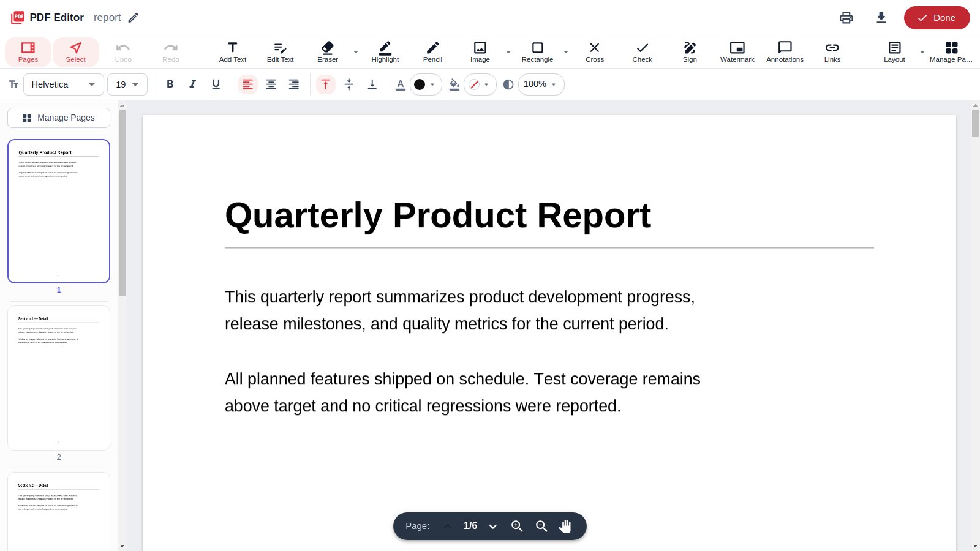The width and height of the screenshot is (980, 551).
Task: Choose the Add Text tool
Action: point(233,52)
